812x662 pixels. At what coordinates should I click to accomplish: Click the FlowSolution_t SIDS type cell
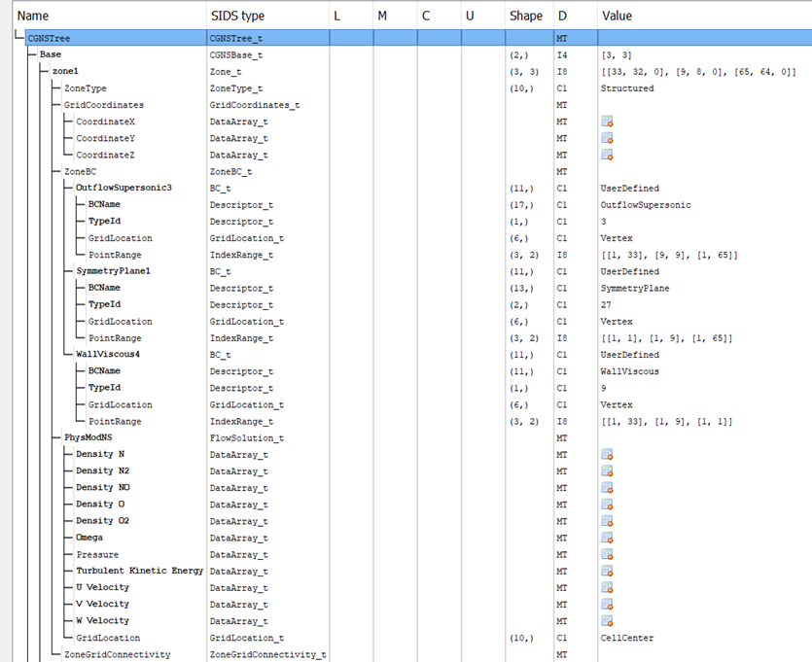[x=246, y=437]
